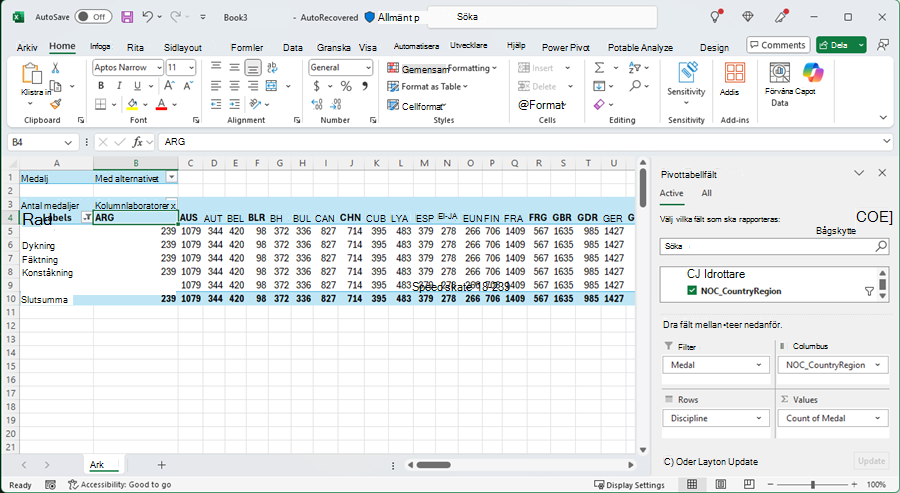Screen dimensions: 900x493
Task: Click the Sort and Filter icon
Action: tap(635, 68)
